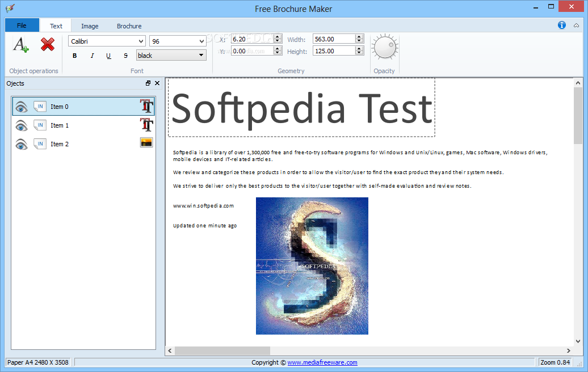Click the vertical scrollbar up arrow
Screen dimensions: 588x372
[578, 83]
